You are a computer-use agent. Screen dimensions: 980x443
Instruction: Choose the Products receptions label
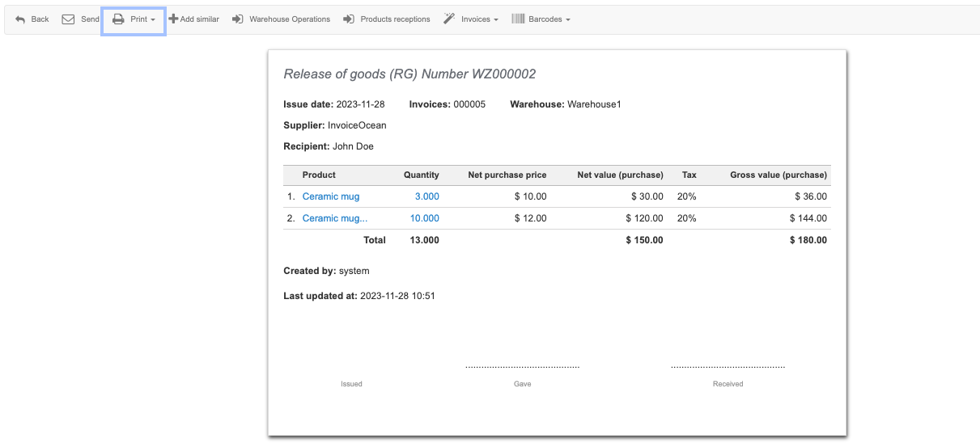[395, 19]
